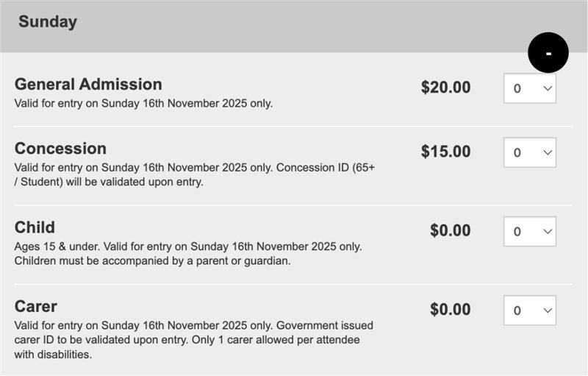Open the Concession ticket quantity dropdown
This screenshot has height=376, width=588.
point(529,152)
